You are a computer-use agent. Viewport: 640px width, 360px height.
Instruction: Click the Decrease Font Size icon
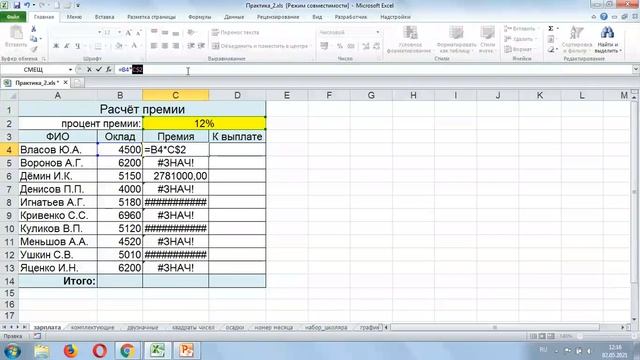pos(138,33)
